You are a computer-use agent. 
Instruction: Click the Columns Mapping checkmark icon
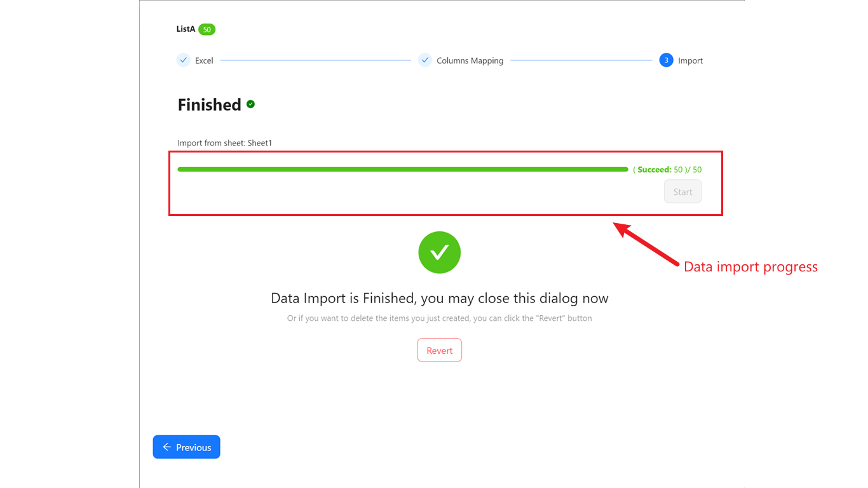[425, 60]
